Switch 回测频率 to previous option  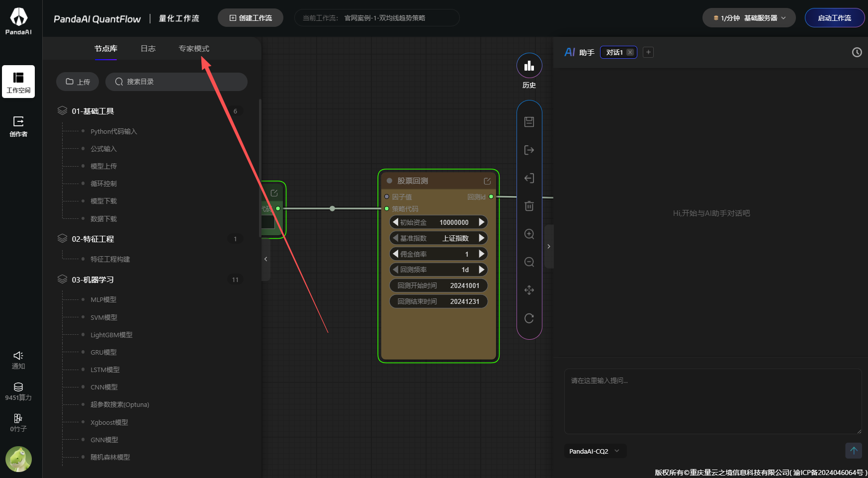[x=396, y=270]
